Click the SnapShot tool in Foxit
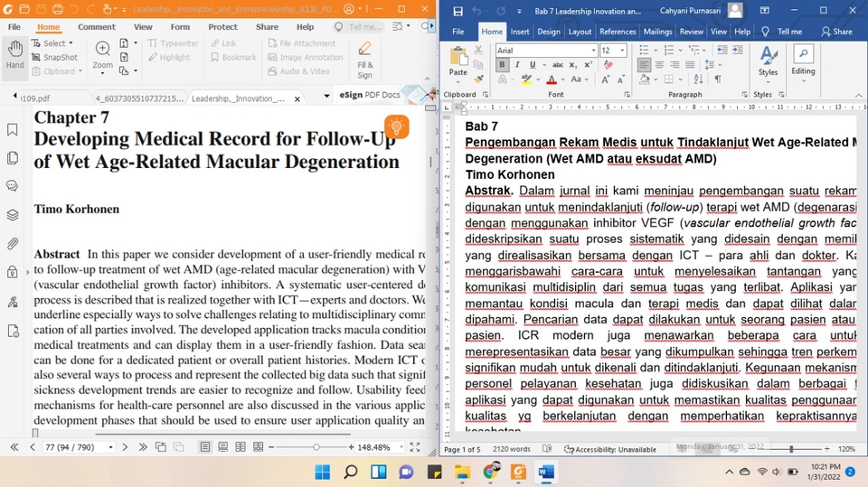Screen dimensions: 868x487 [54, 57]
